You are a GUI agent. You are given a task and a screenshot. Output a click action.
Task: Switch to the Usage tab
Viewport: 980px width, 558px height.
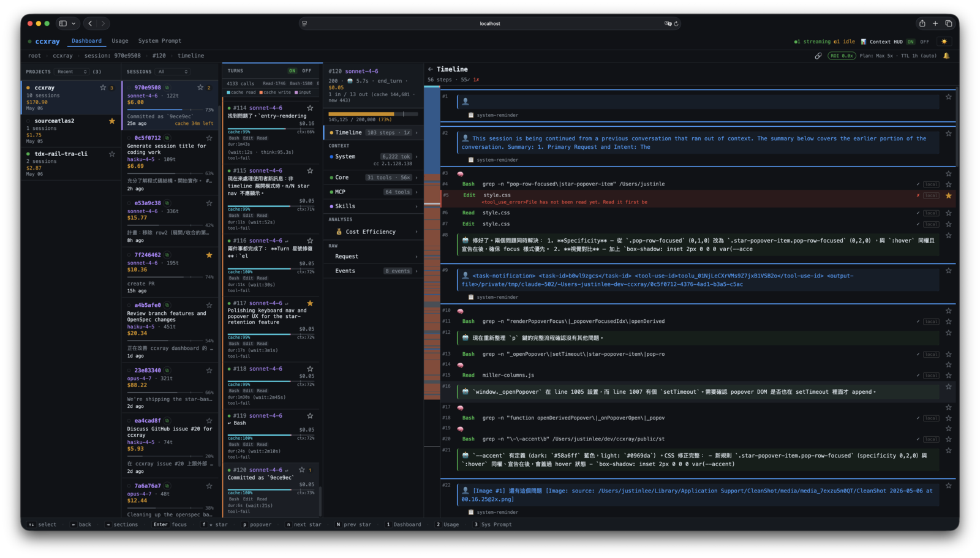tap(120, 41)
